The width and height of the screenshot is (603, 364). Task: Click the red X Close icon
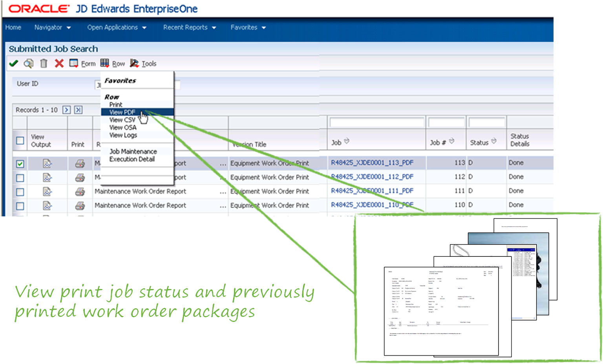coord(59,63)
